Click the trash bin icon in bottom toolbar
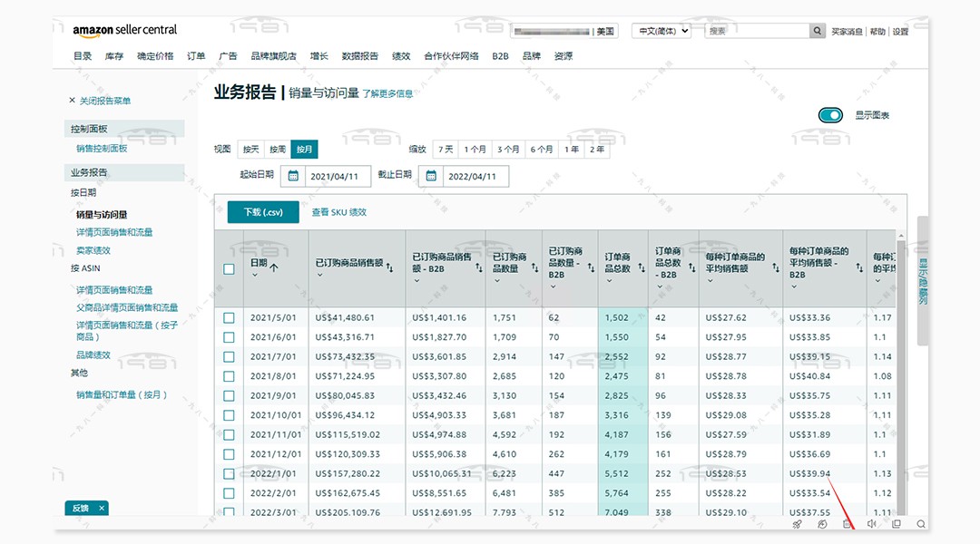 pos(847,524)
